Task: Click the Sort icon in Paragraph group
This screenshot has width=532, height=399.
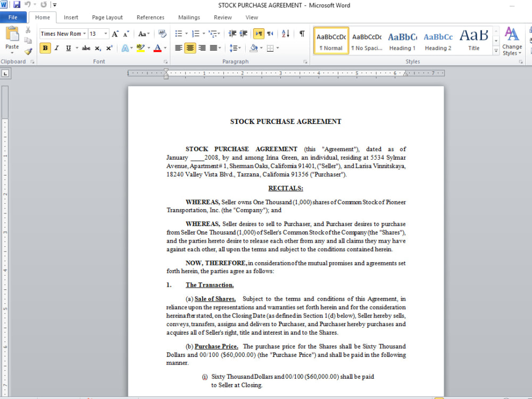Action: point(285,34)
